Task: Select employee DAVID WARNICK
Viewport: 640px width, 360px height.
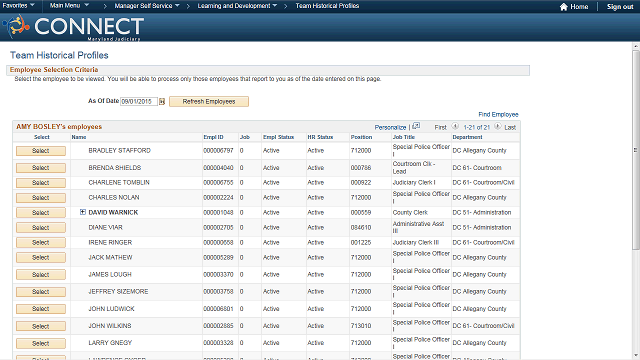Action: [41, 213]
